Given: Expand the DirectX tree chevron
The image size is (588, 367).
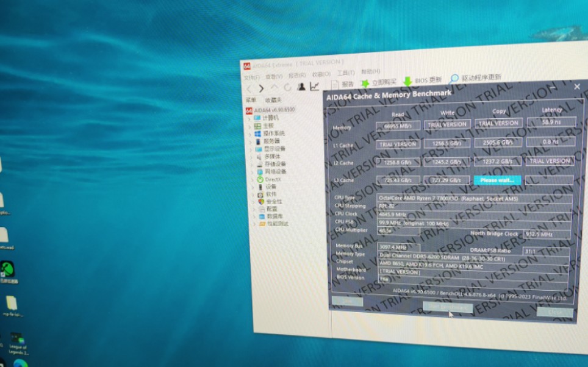Looking at the screenshot, I should [x=253, y=180].
